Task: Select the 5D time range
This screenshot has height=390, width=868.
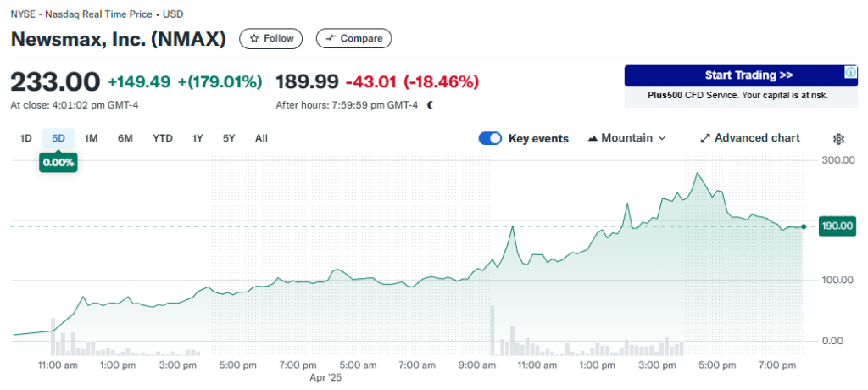Action: 58,138
